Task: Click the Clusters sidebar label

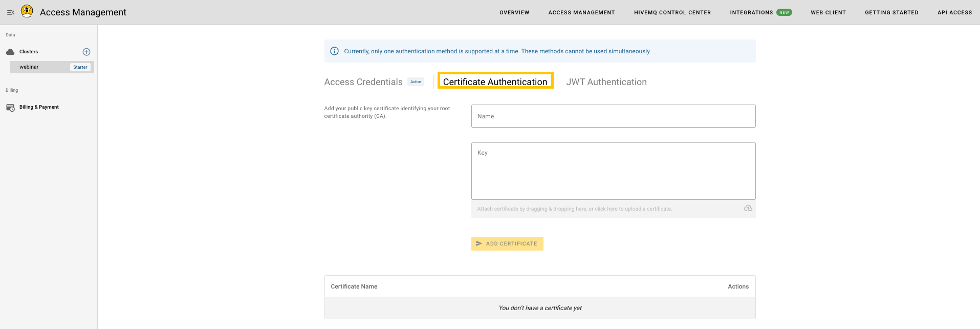Action: pos(29,52)
